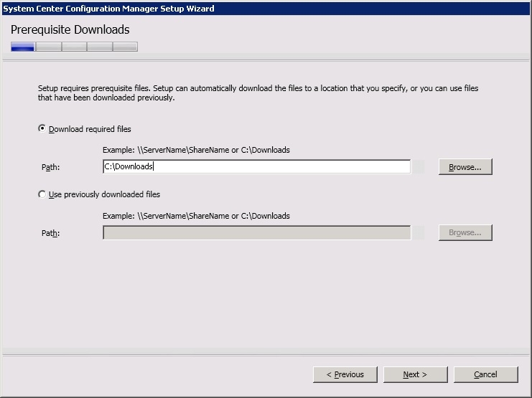Image resolution: width=532 pixels, height=398 pixels.
Task: Click the second wizard progress segment
Action: coord(48,47)
